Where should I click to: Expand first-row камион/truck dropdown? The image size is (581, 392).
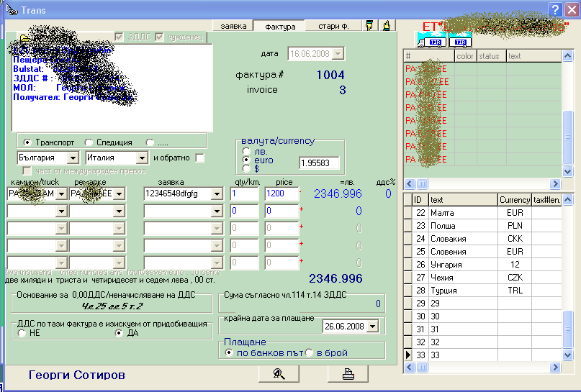tap(61, 193)
